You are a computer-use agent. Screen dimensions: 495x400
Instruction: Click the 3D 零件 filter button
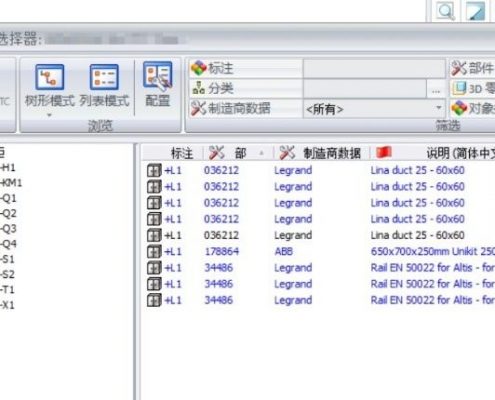pyautogui.click(x=472, y=88)
